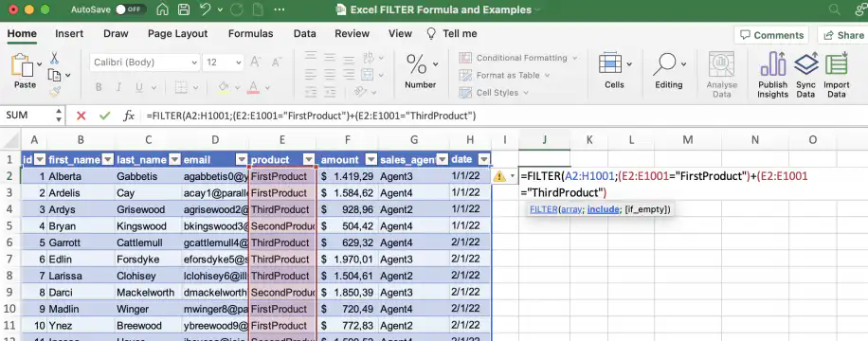Click Publish Insights icon
Screen dimensions: 868x341
773,63
